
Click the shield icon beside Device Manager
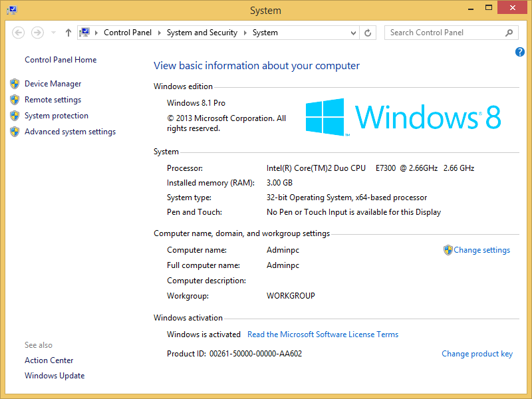(15, 84)
